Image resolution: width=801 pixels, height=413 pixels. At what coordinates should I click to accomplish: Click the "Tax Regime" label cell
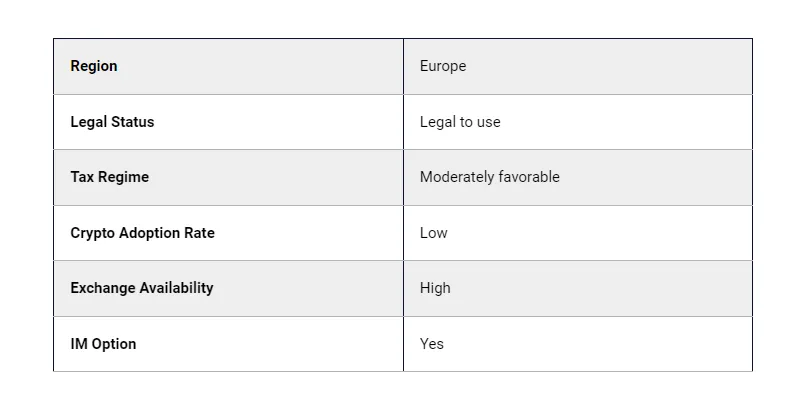point(109,177)
